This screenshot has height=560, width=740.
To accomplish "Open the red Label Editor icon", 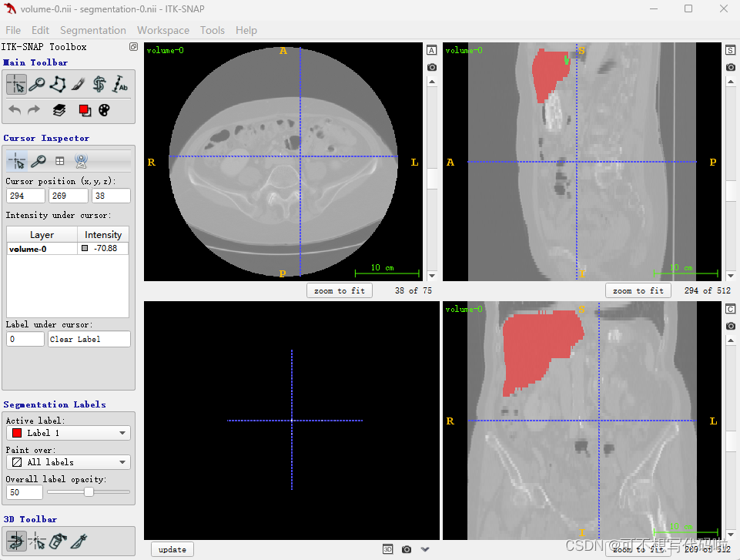I will 85,110.
